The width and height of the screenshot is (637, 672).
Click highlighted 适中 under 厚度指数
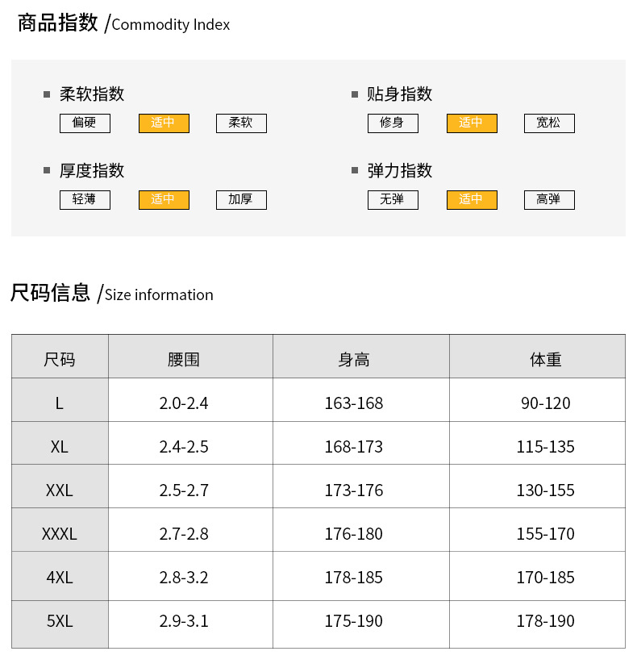pyautogui.click(x=164, y=200)
